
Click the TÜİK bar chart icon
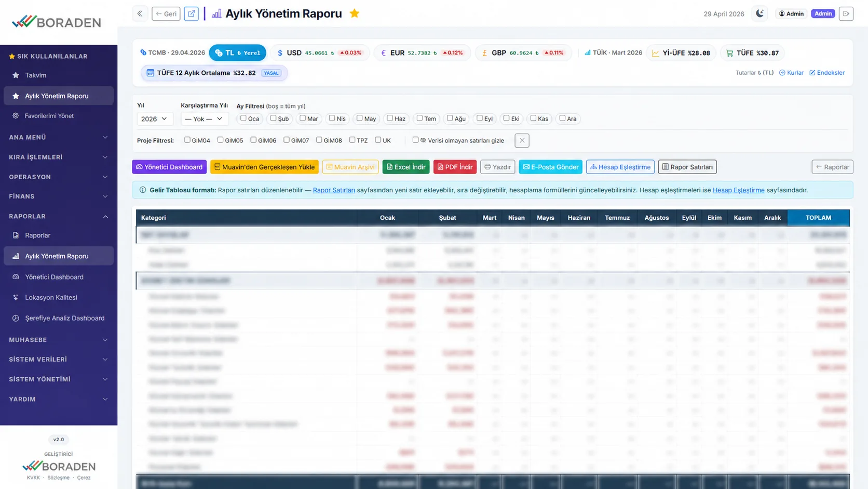tap(588, 52)
